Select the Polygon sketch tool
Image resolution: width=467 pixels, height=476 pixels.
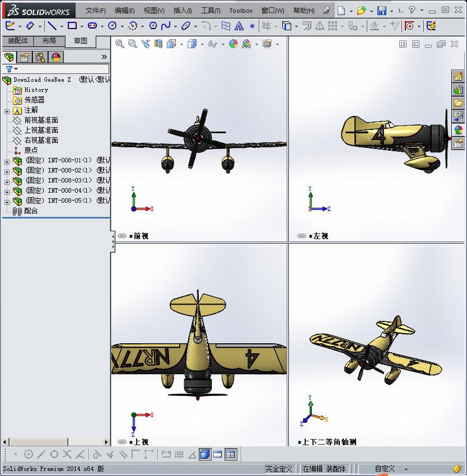click(x=153, y=26)
